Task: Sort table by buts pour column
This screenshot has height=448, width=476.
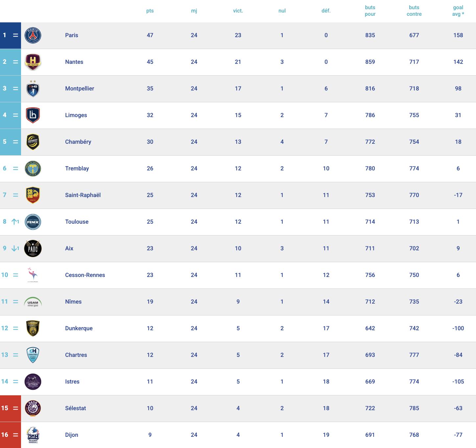Action: tap(370, 11)
